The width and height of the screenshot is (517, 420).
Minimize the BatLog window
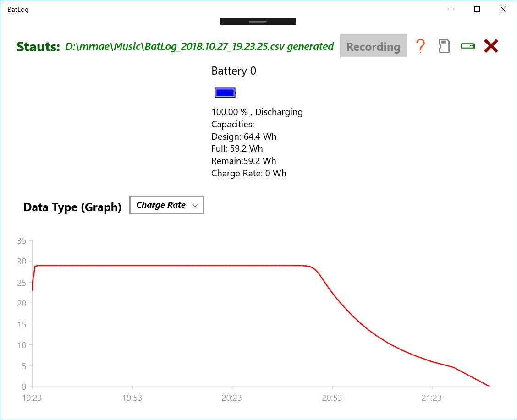451,9
